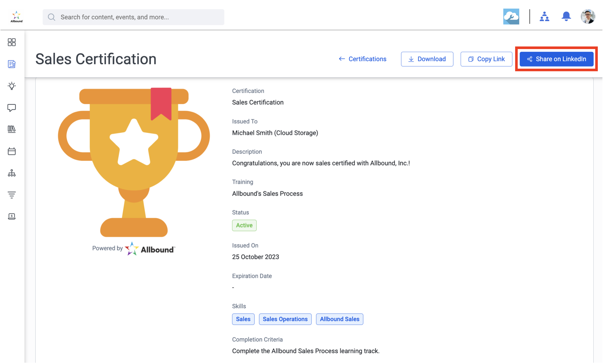Click the search magnifier icon
The height and width of the screenshot is (364, 604).
[x=52, y=17]
